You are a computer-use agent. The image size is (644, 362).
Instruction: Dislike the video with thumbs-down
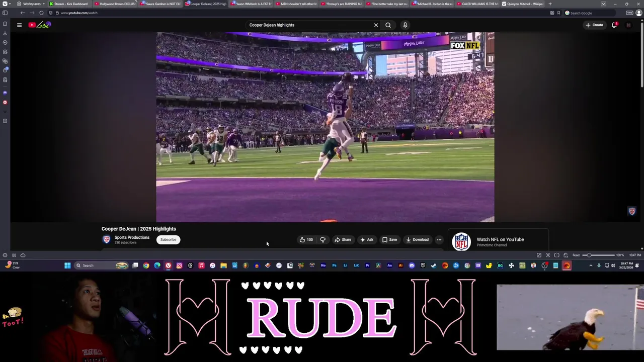coord(323,240)
